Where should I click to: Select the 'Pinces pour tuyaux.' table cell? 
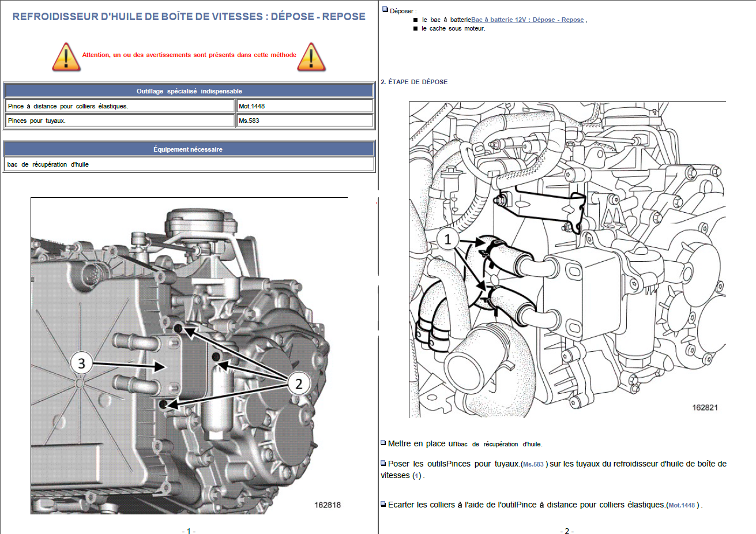[x=120, y=121]
